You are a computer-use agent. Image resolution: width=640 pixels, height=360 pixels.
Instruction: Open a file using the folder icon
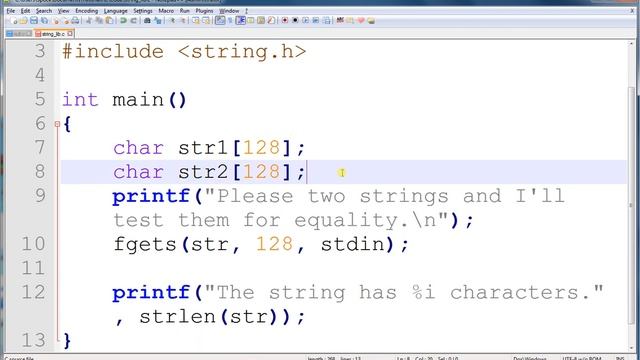point(24,20)
